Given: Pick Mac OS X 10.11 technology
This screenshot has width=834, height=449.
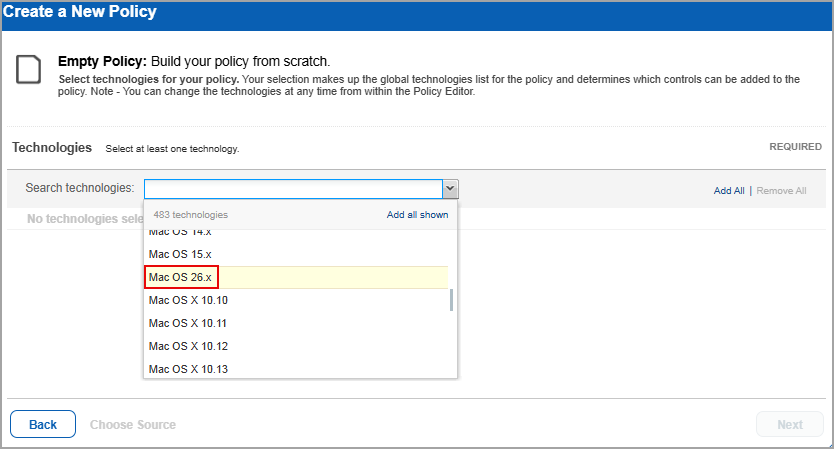Looking at the screenshot, I should click(x=188, y=323).
